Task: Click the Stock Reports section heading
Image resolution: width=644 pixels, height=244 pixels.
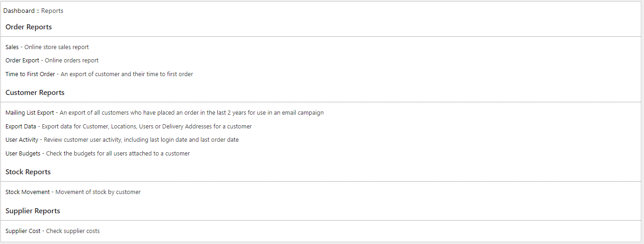Action: [x=28, y=172]
